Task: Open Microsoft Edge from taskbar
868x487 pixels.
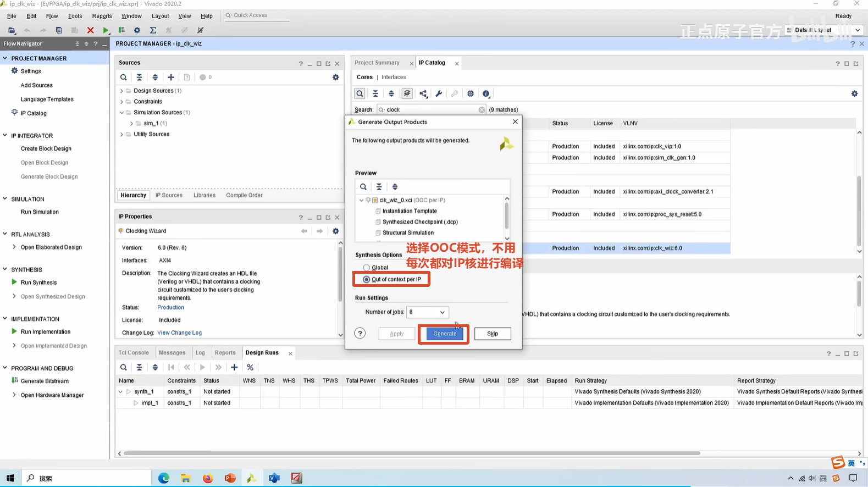Action: (164, 478)
